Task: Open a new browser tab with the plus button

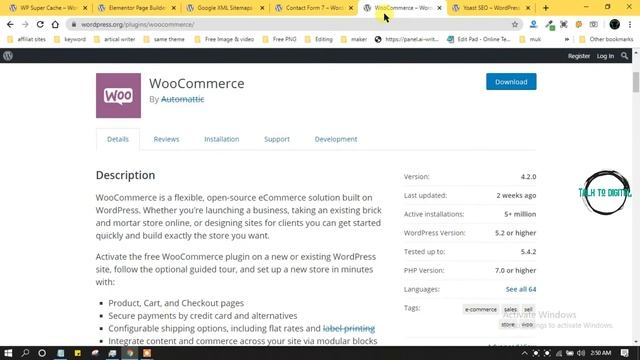Action: click(x=546, y=8)
